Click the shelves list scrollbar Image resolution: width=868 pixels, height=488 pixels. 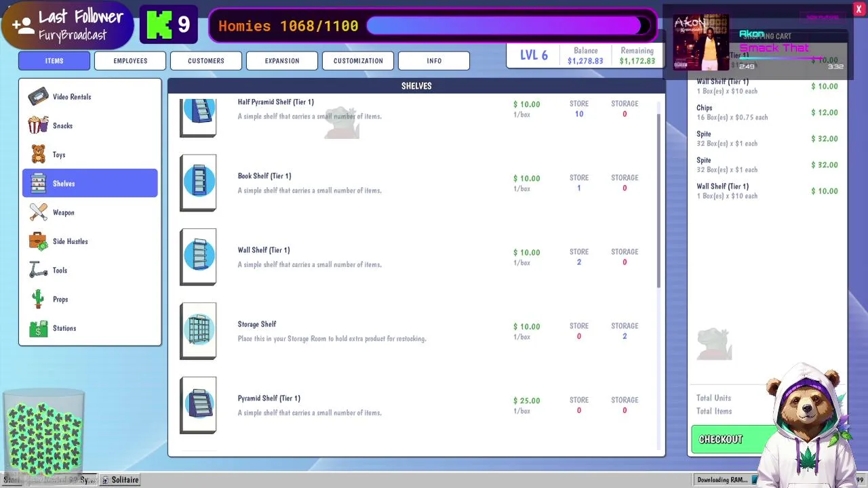pos(658,200)
